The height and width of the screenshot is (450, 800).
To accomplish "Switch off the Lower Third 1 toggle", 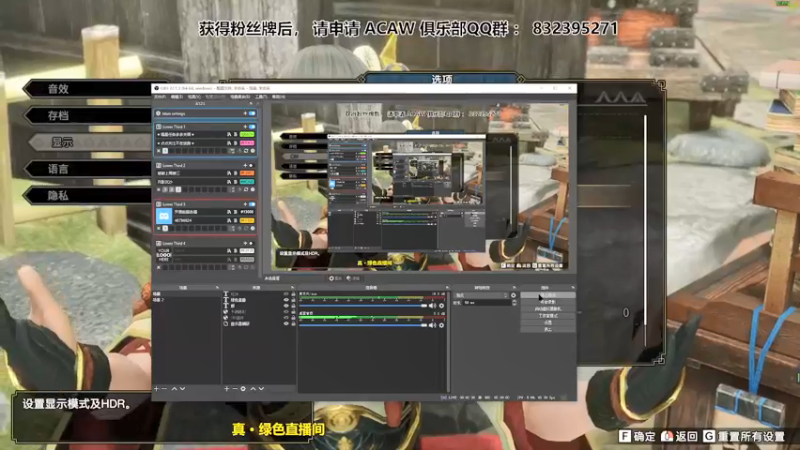I will 252,127.
